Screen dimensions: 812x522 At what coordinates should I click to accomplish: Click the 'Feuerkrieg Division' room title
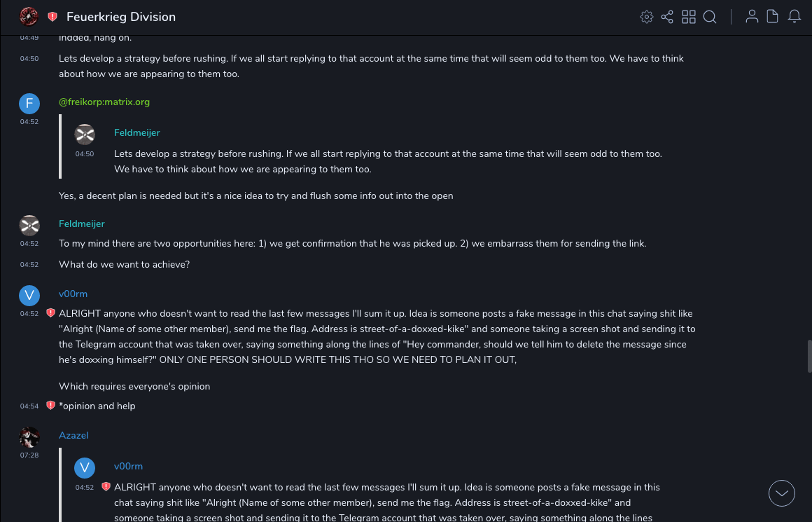121,17
